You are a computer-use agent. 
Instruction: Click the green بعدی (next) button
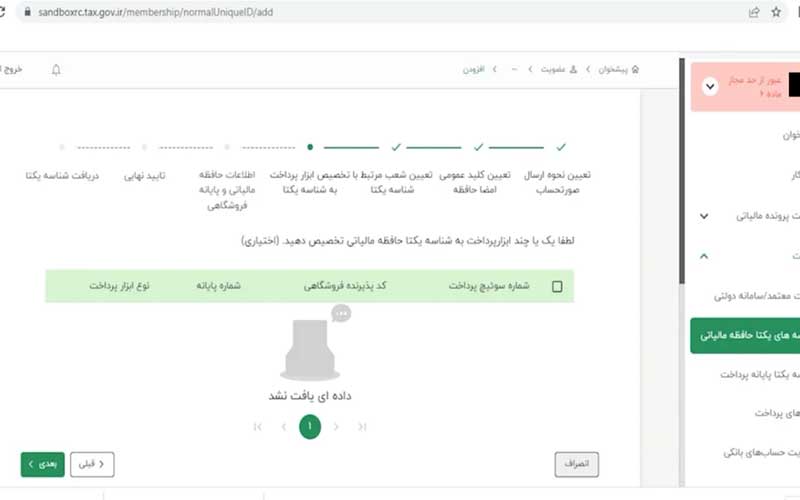pyautogui.click(x=42, y=464)
